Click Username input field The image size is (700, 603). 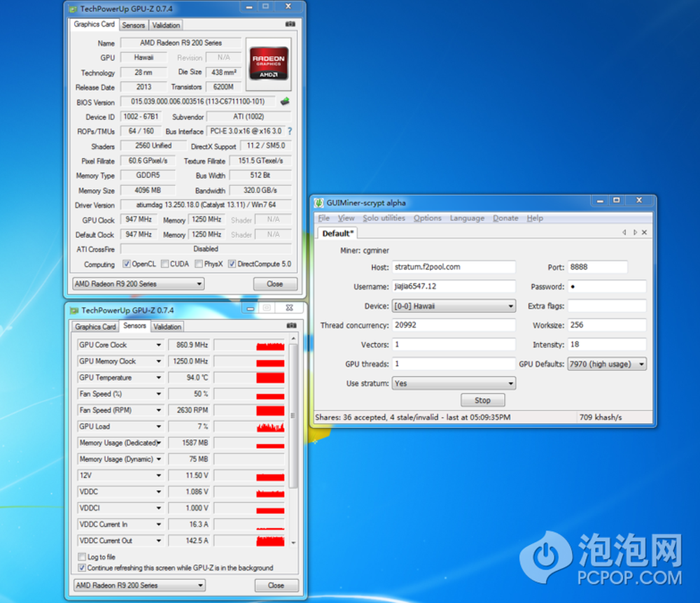[x=454, y=286]
